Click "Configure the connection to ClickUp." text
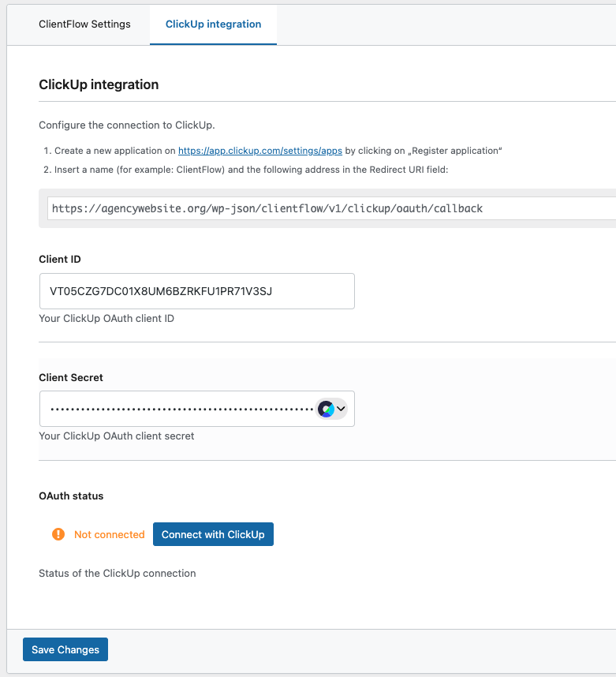The height and width of the screenshot is (677, 616). pyautogui.click(x=127, y=125)
